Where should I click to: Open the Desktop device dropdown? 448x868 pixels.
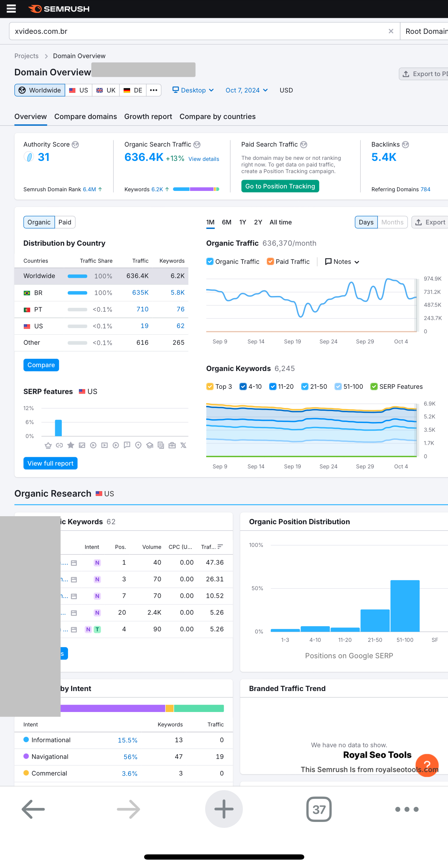193,90
